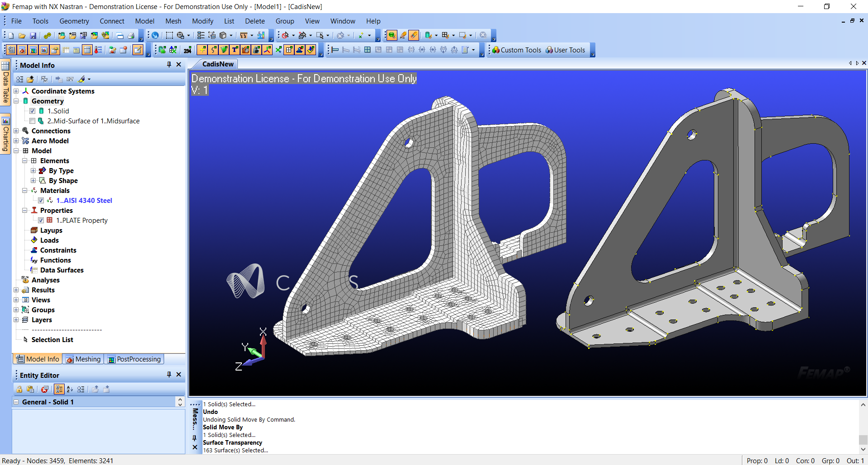Click the Snap to point x+ icon
Viewport: 868px width, 465px height.
pos(361,35)
